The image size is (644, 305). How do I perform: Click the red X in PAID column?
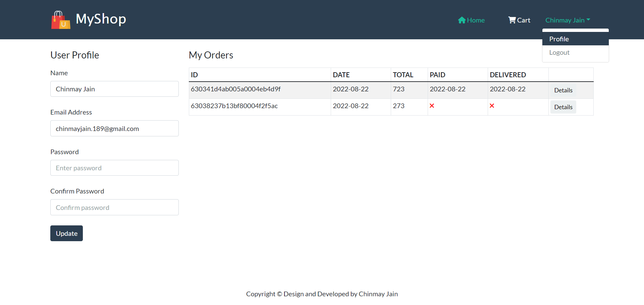(x=432, y=105)
